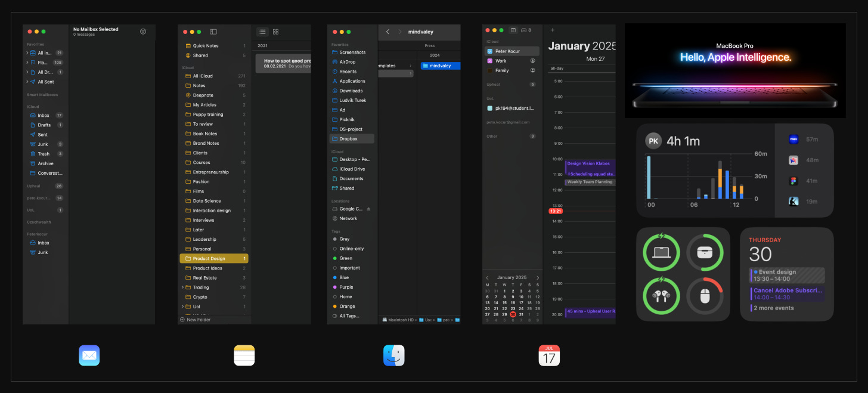Add new event with plus icon
The height and width of the screenshot is (393, 868).
coord(553,30)
